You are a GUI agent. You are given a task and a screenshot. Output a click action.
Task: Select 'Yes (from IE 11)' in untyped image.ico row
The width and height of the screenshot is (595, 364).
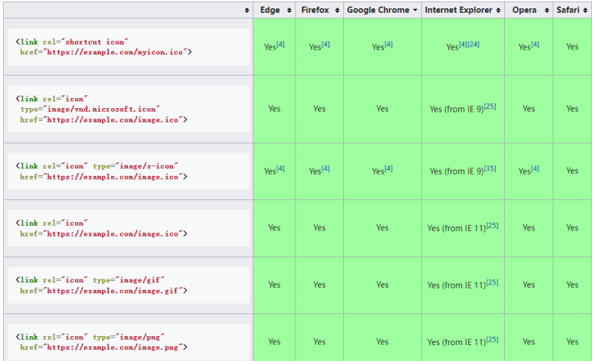[457, 228]
